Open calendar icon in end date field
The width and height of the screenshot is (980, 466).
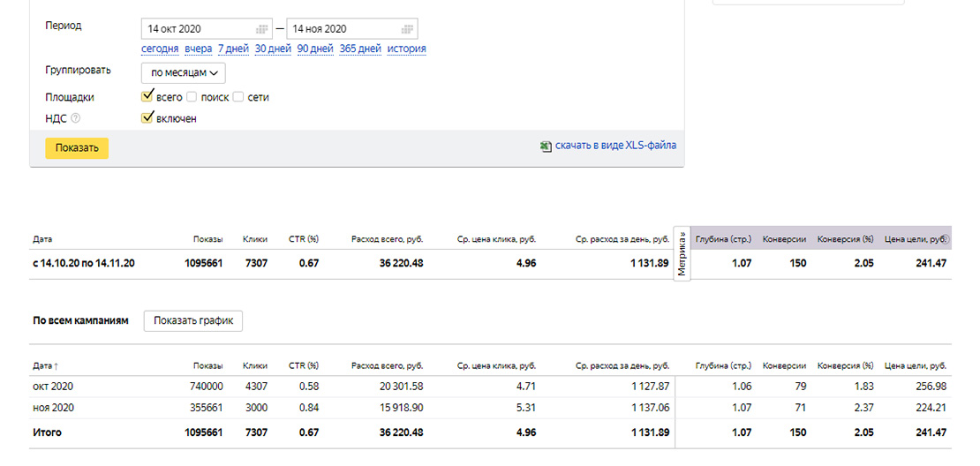408,29
